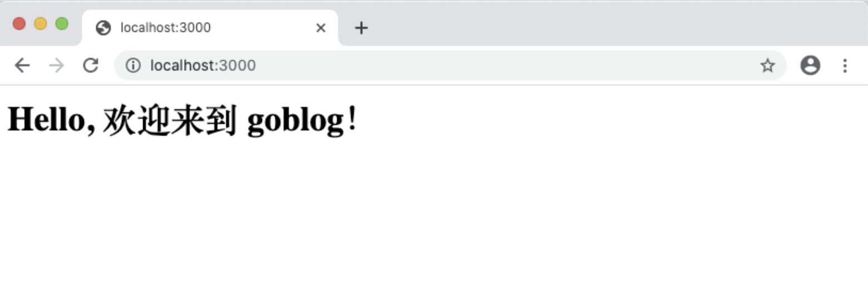Viewport: 868px width, 283px height.
Task: Open a new tab with plus button
Action: click(362, 28)
